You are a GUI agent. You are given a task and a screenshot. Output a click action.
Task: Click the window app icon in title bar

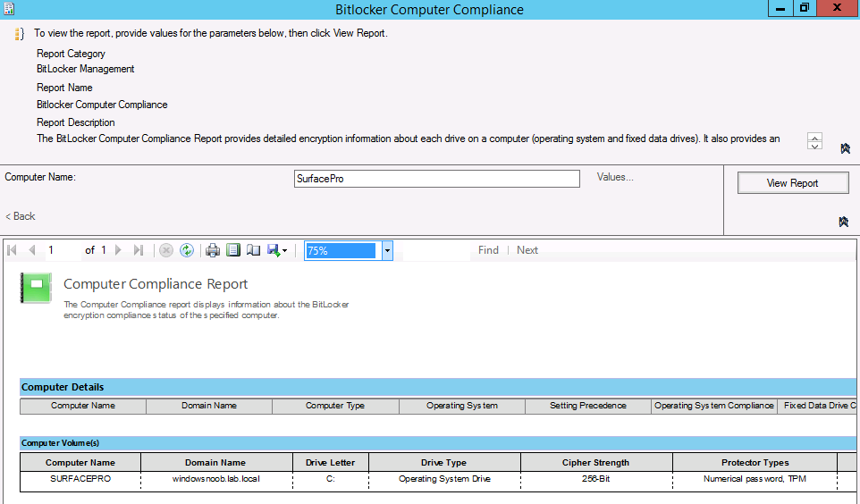coord(9,9)
